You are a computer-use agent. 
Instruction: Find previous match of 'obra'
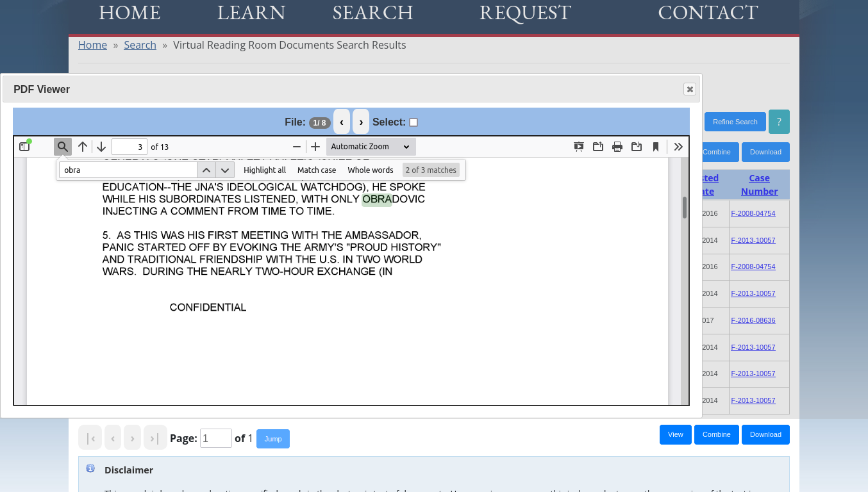pyautogui.click(x=206, y=170)
